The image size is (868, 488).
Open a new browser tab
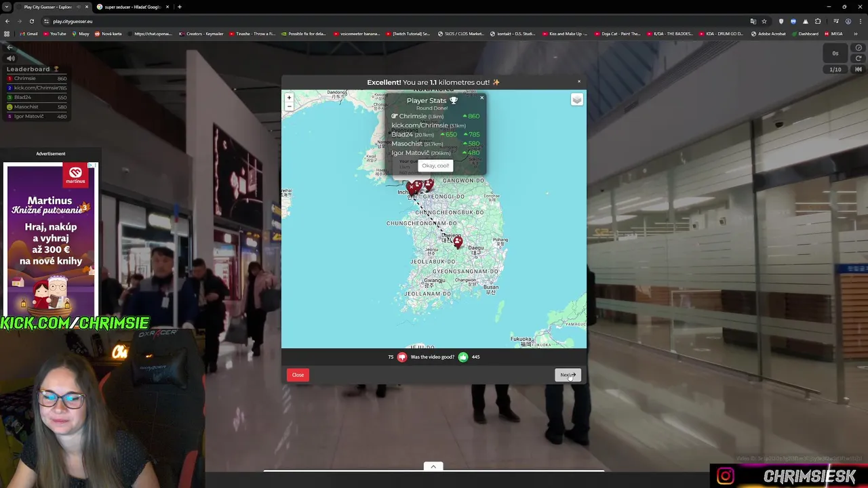180,7
